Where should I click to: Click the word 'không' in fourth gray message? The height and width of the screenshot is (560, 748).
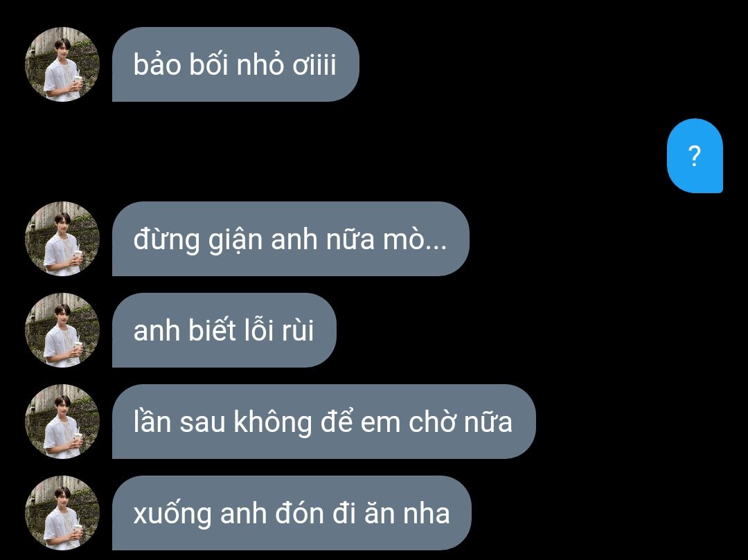[272, 422]
